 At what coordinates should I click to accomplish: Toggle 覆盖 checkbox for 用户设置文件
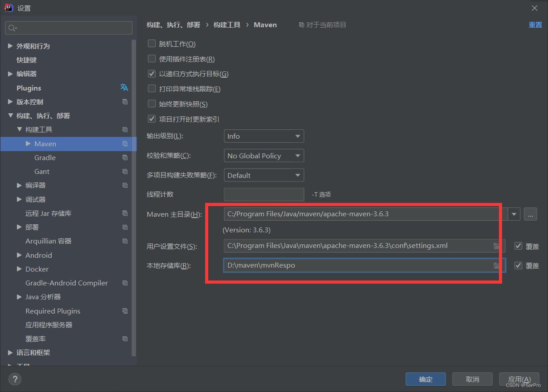pos(518,246)
